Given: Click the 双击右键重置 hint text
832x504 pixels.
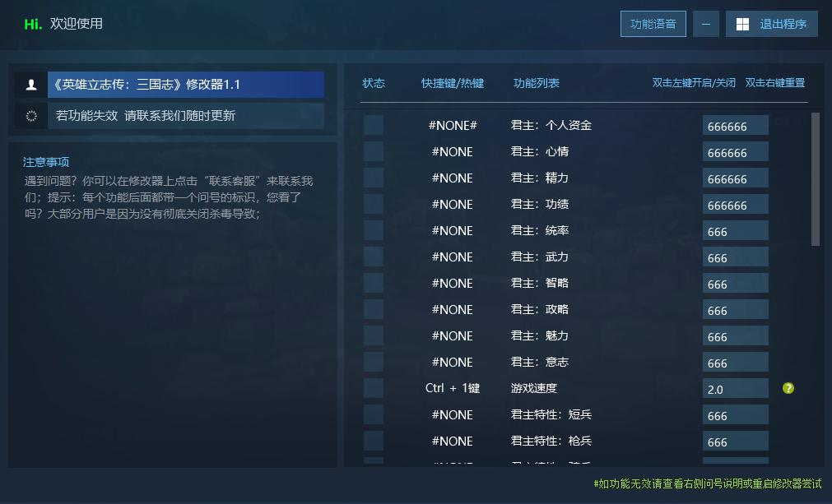Looking at the screenshot, I should click(775, 83).
